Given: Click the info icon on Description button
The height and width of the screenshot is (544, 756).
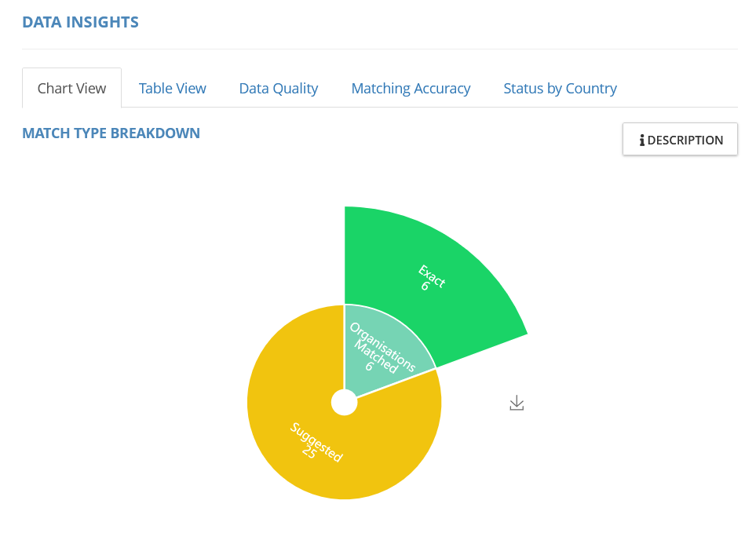Looking at the screenshot, I should 641,141.
